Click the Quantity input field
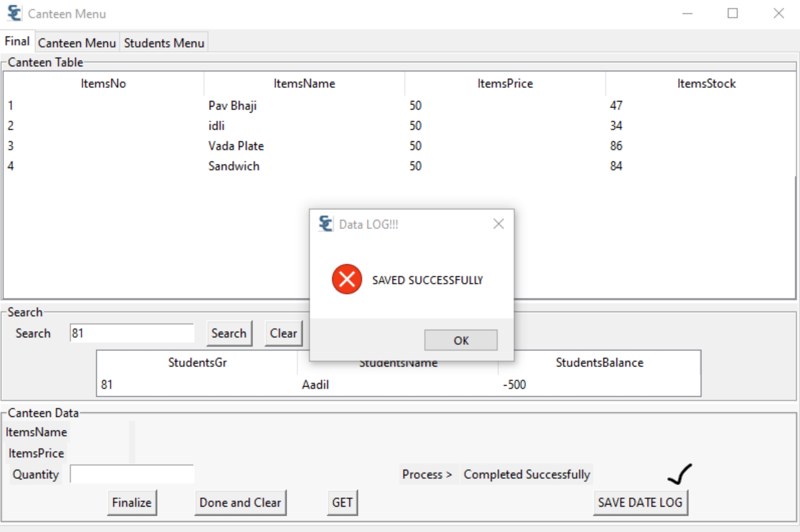Screen dimensions: 800x532 click(x=132, y=474)
